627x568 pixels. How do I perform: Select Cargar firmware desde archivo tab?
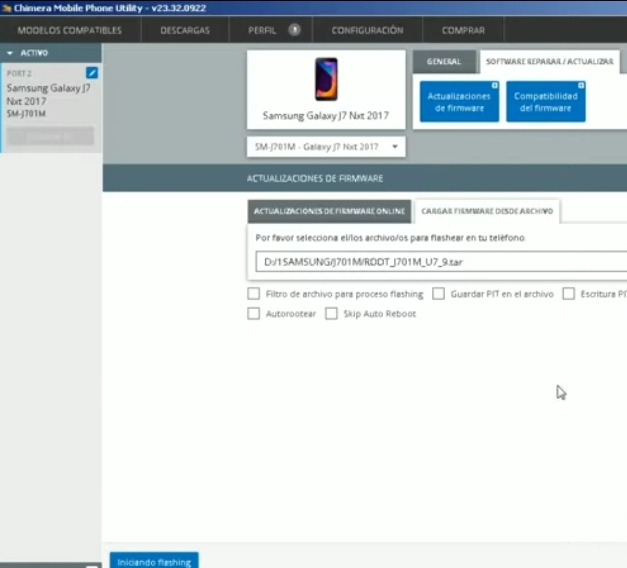point(487,211)
